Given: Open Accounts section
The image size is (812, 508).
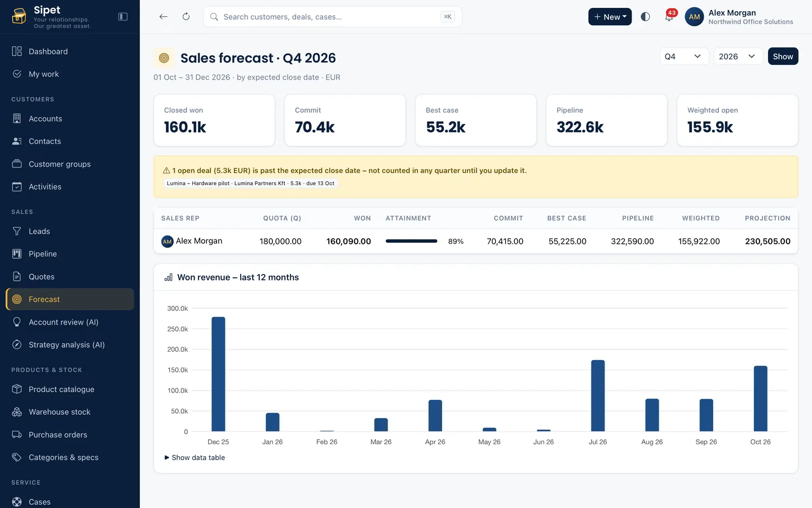Looking at the screenshot, I should [70, 119].
